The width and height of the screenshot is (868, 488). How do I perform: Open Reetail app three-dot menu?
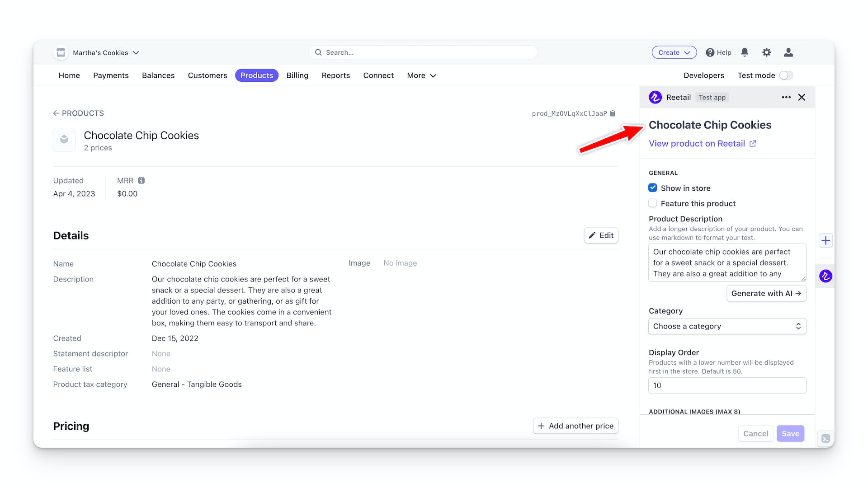coord(786,97)
